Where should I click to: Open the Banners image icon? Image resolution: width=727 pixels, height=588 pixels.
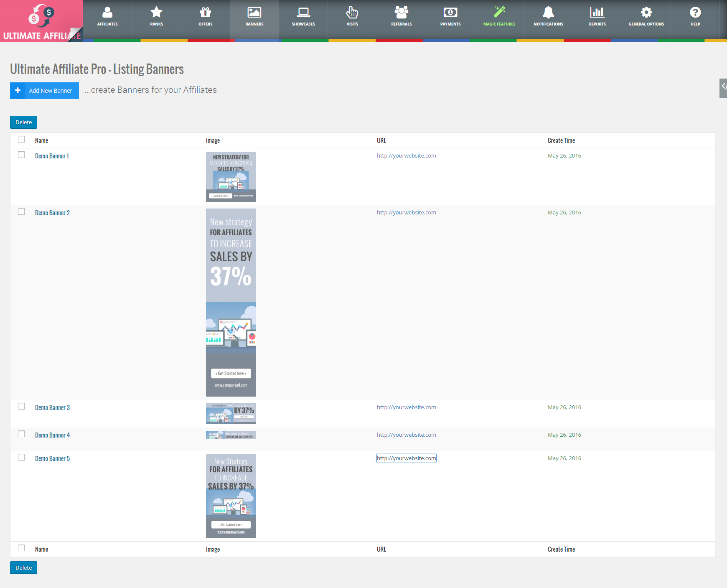coord(254,13)
